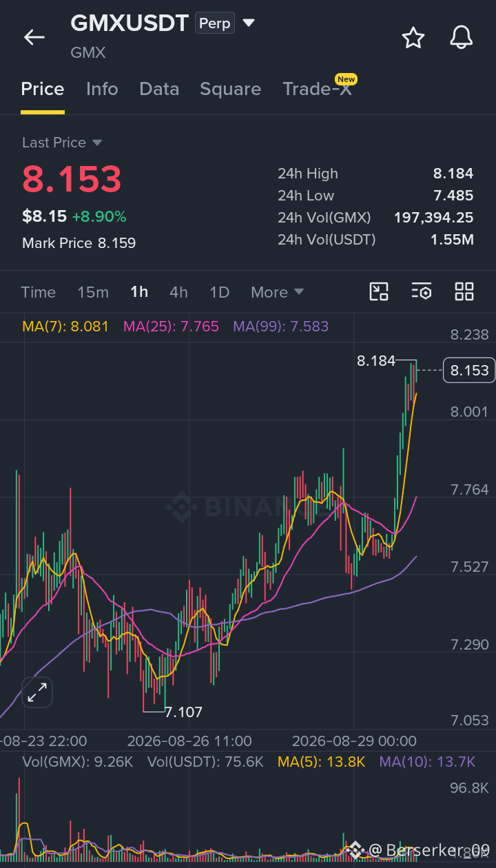Open the More intervals dropdown
This screenshot has height=868, width=496.
tap(278, 292)
